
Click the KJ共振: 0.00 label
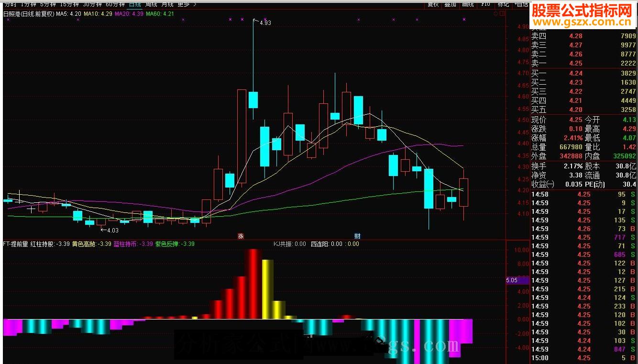[x=289, y=244]
